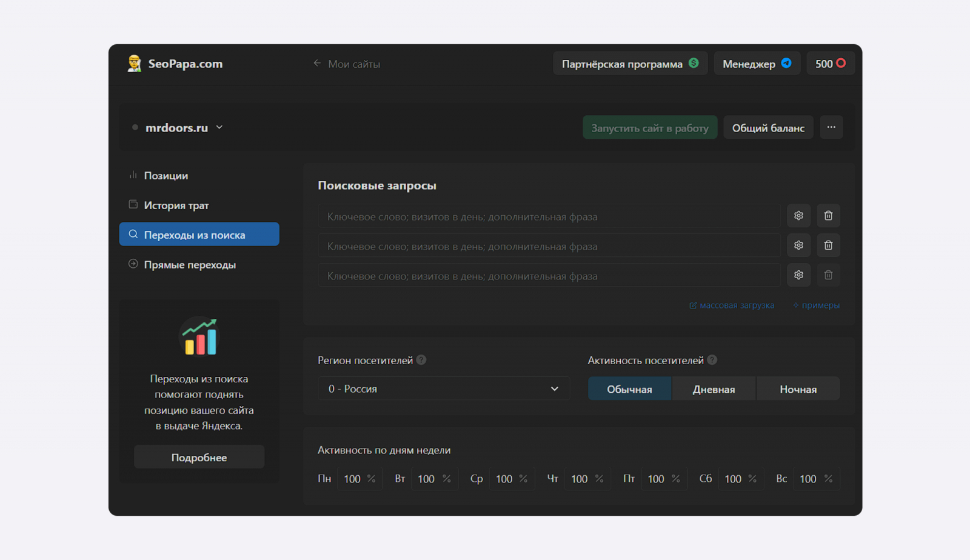
Task: Open settings gear for second search query
Action: (798, 245)
